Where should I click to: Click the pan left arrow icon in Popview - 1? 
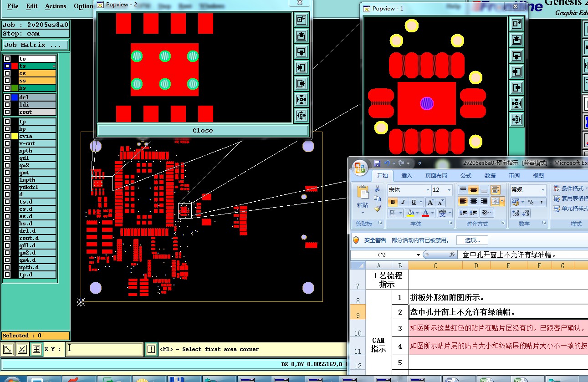(x=516, y=72)
